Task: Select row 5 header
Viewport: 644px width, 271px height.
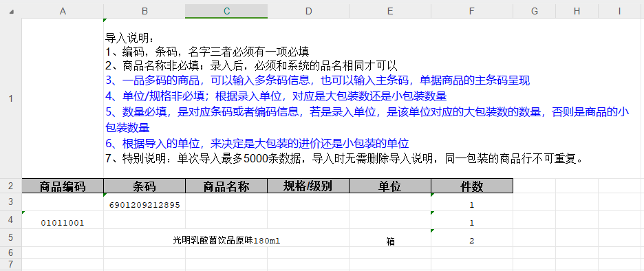Action: click(11, 238)
